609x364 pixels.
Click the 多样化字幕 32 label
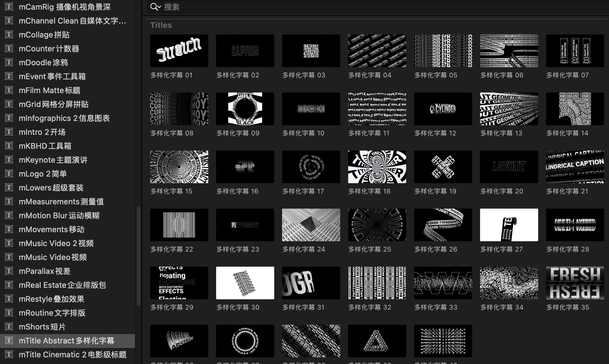click(x=370, y=307)
